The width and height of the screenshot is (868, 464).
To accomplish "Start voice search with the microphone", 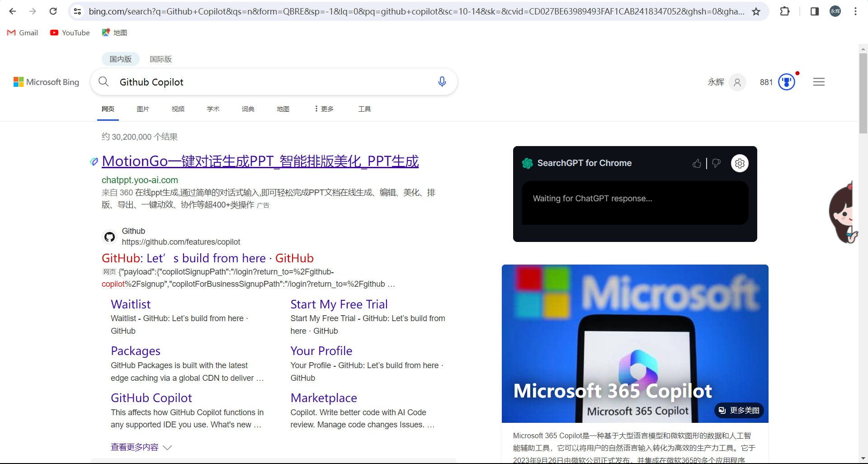I will [x=442, y=82].
